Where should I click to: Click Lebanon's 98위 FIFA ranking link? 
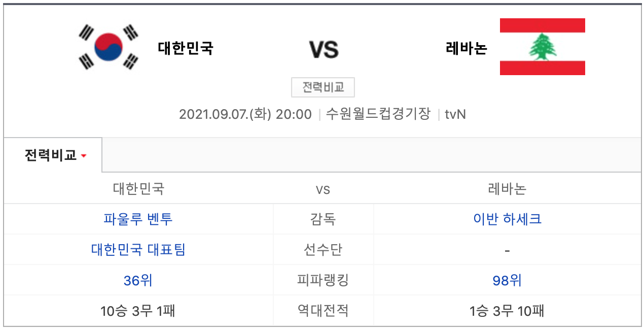(507, 280)
